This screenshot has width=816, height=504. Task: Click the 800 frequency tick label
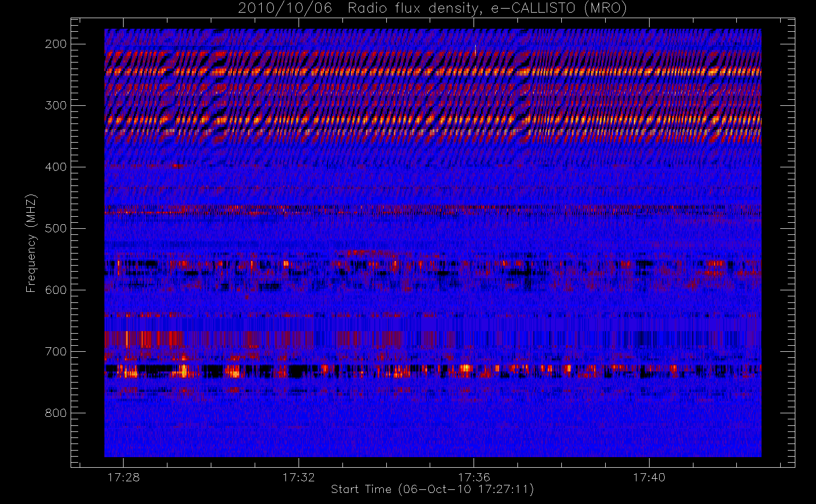coord(56,413)
